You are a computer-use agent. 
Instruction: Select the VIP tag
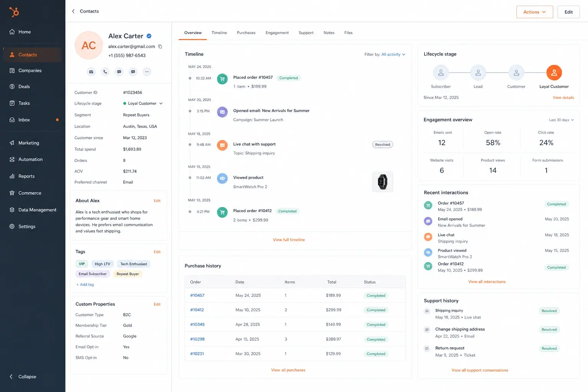[x=82, y=264]
